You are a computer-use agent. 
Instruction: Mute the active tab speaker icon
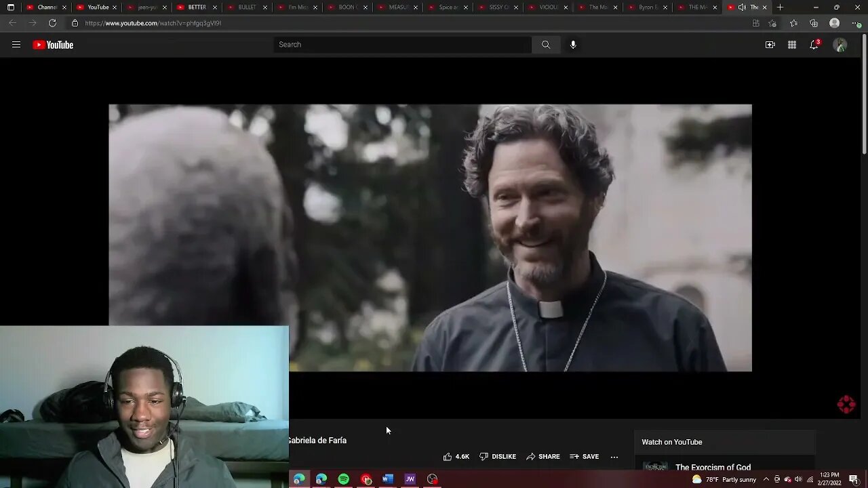coord(742,7)
